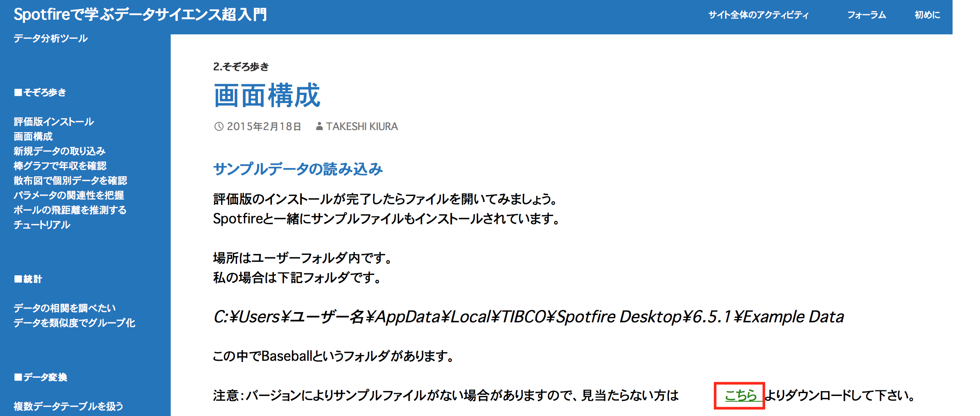The image size is (980, 416).
Task: Open 評価版インストール in the sidebar
Action: pos(53,121)
